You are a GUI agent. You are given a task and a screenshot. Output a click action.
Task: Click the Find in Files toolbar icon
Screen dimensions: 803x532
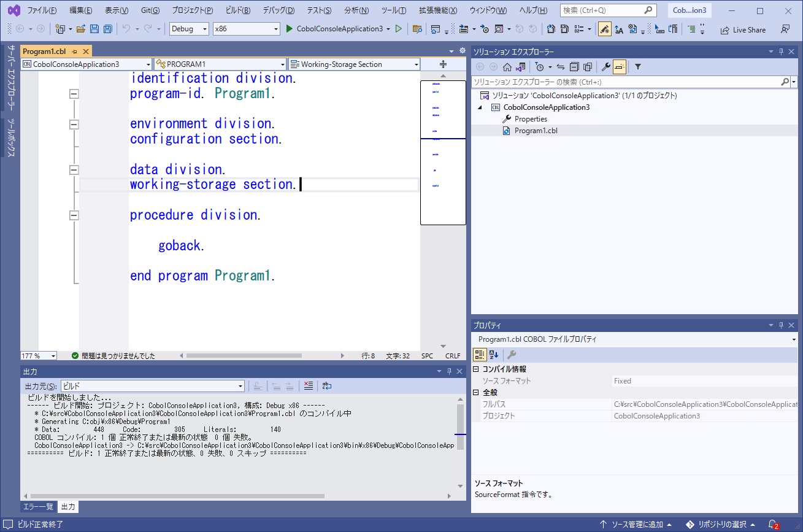point(417,29)
